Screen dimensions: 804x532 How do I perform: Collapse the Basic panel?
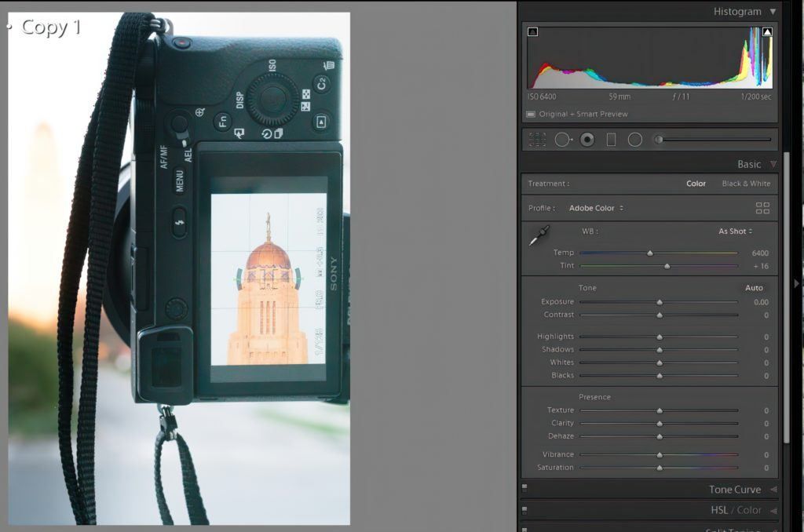(x=773, y=164)
